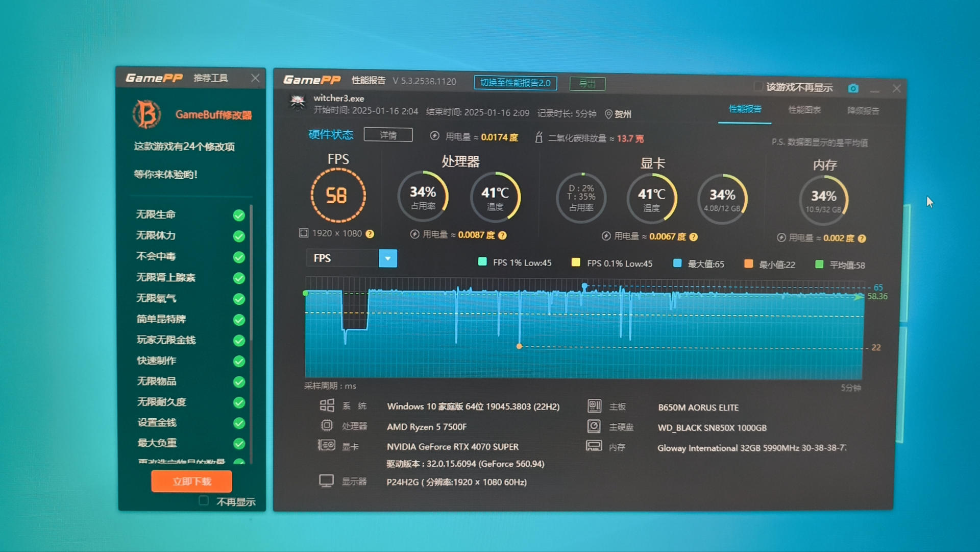Toggle the 快速制作 cheat checkmark
Image resolution: width=980 pixels, height=552 pixels.
(x=239, y=362)
